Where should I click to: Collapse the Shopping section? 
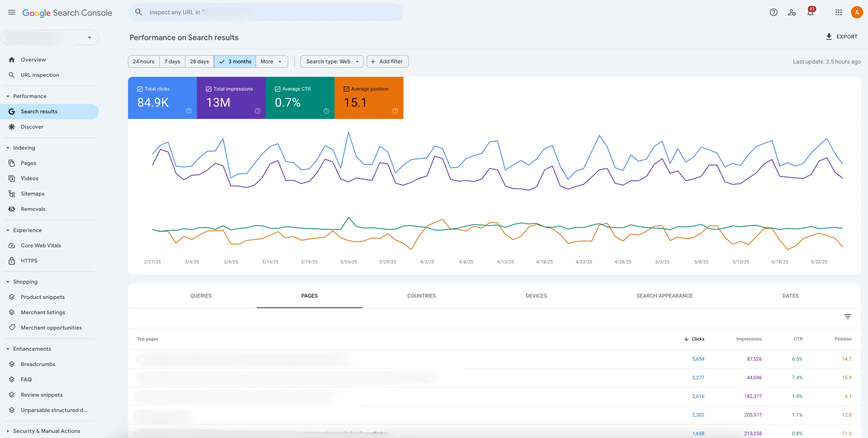(x=8, y=282)
